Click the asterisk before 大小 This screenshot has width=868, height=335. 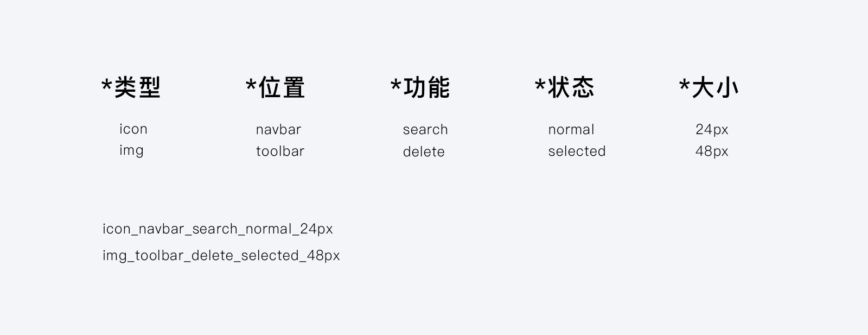tap(685, 86)
